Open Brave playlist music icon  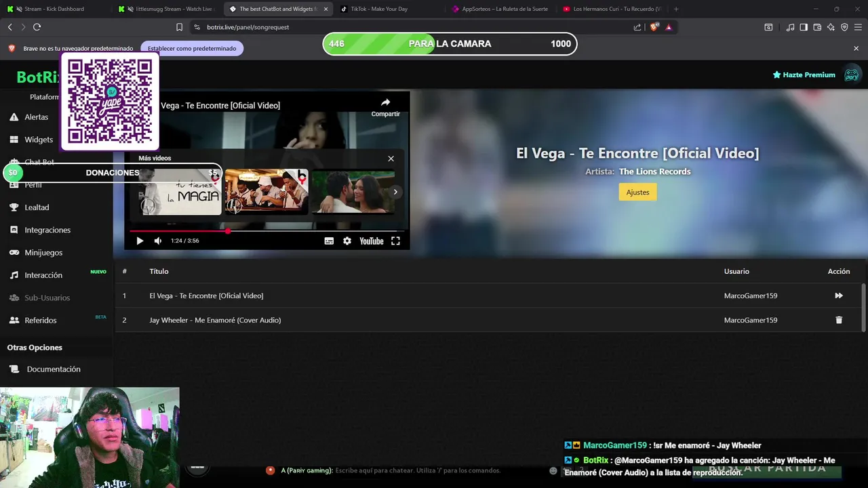coord(790,27)
